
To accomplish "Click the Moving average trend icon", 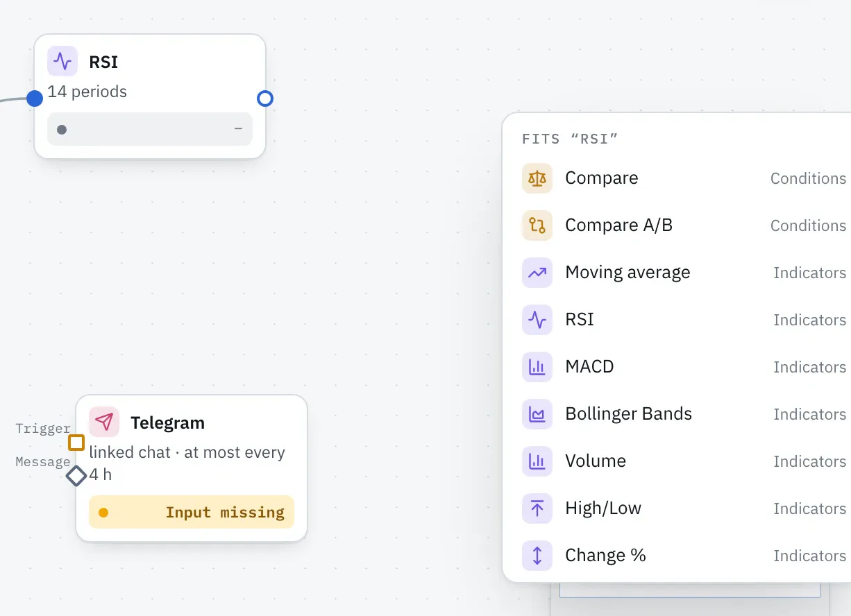I will pos(537,273).
